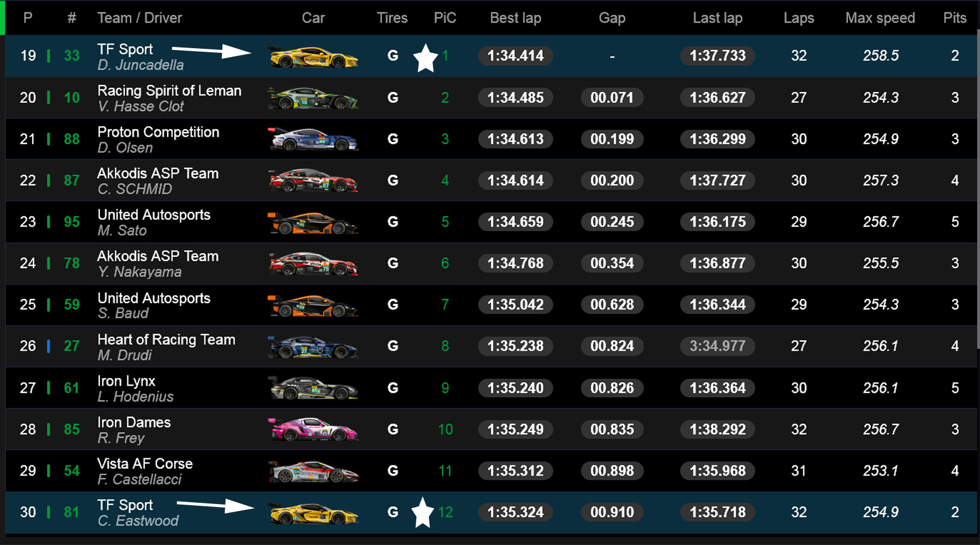Click the Iron Dames pink car thumbnail
The width and height of the screenshot is (980, 545).
[313, 429]
